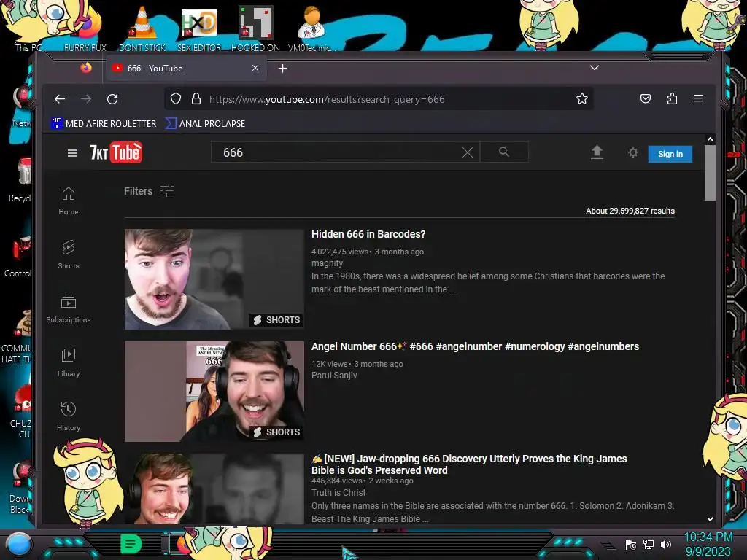Image resolution: width=747 pixels, height=560 pixels.
Task: Open the upload arrow icon
Action: (597, 152)
